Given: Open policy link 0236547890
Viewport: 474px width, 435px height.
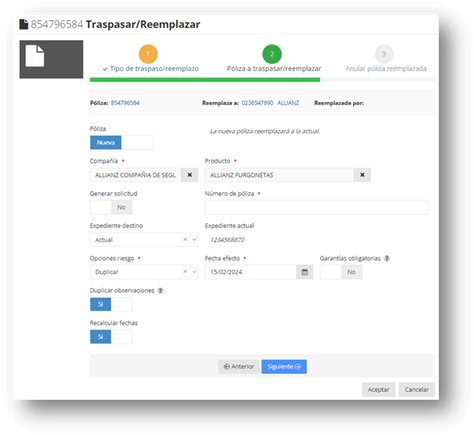Looking at the screenshot, I should click(257, 103).
